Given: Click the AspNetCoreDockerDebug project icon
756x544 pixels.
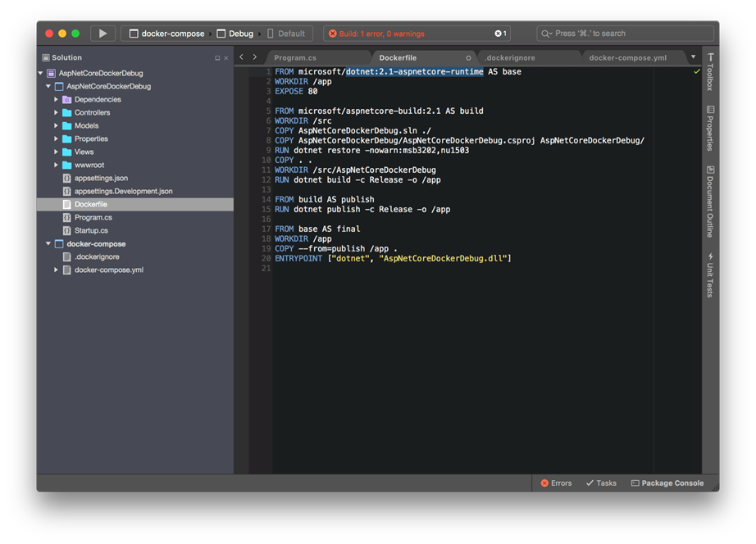Looking at the screenshot, I should click(x=59, y=86).
